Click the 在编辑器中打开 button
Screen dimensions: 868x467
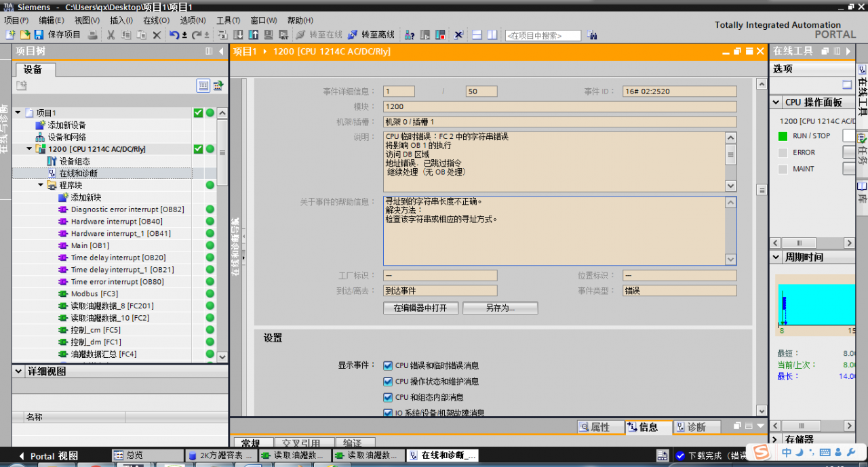coord(420,308)
